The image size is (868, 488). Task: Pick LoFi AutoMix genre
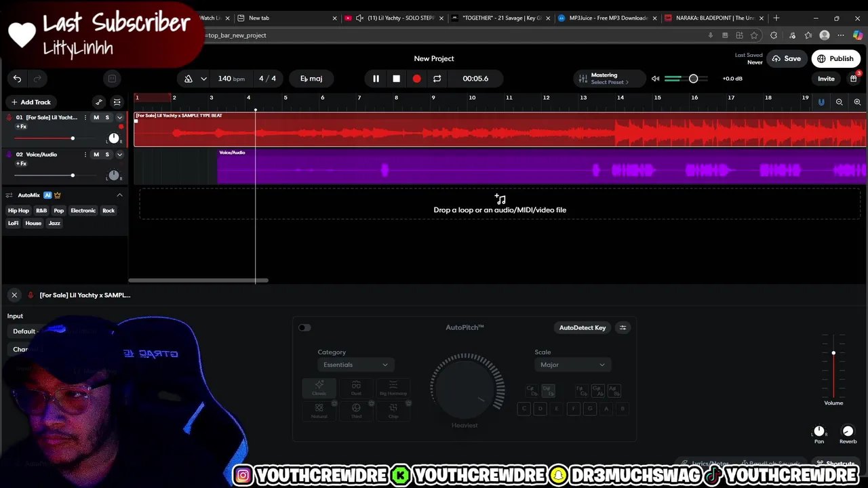[14, 223]
